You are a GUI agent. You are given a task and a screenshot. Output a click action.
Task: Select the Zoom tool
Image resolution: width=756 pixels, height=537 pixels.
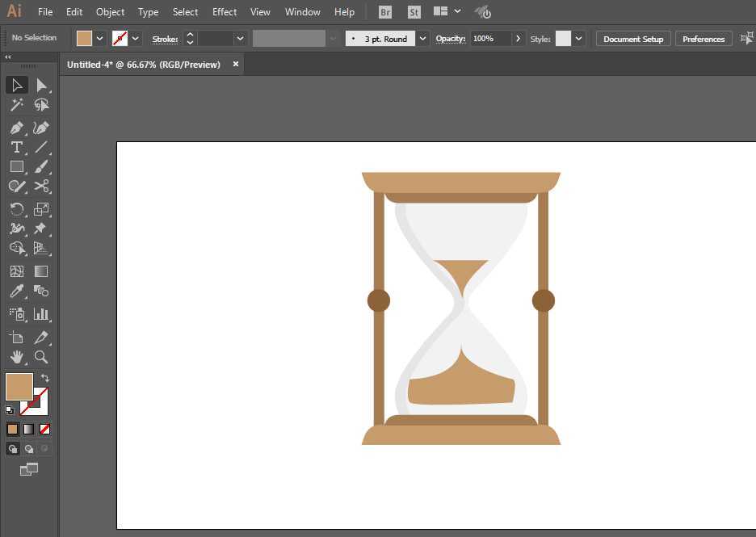41,356
